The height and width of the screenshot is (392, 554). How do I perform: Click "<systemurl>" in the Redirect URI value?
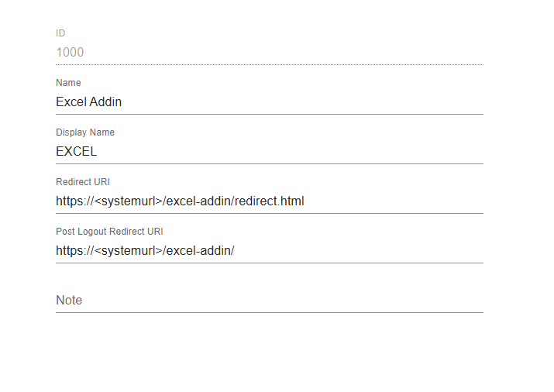point(128,201)
